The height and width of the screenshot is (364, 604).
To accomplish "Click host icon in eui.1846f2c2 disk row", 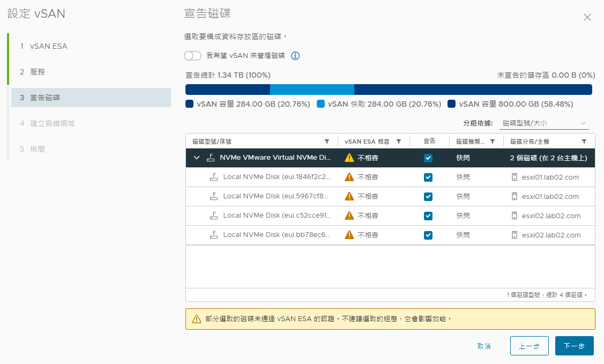I will coord(514,177).
